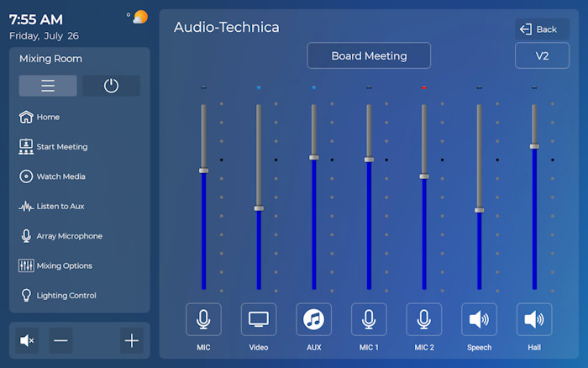Mute the MIC channel button
Screen dimensions: 588x368
tap(203, 319)
